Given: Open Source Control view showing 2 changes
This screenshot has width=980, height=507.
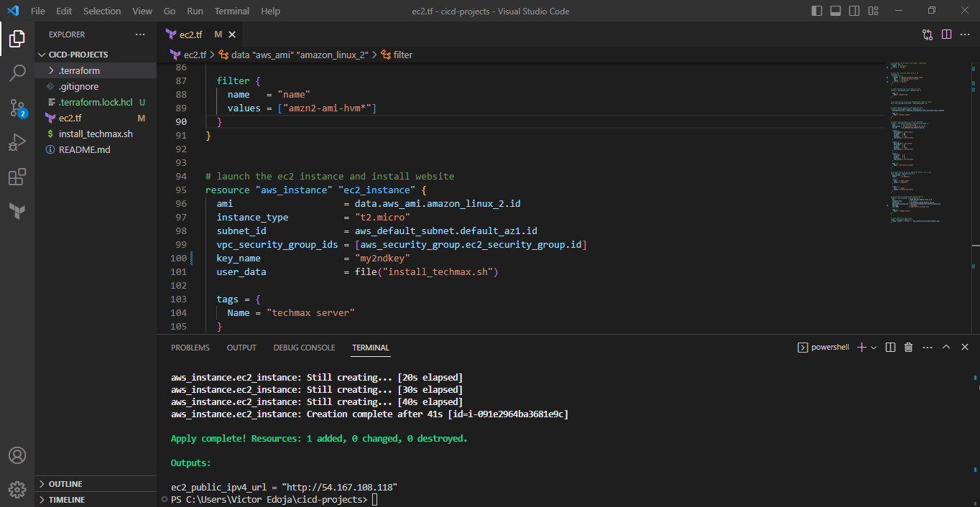Looking at the screenshot, I should click(x=17, y=108).
